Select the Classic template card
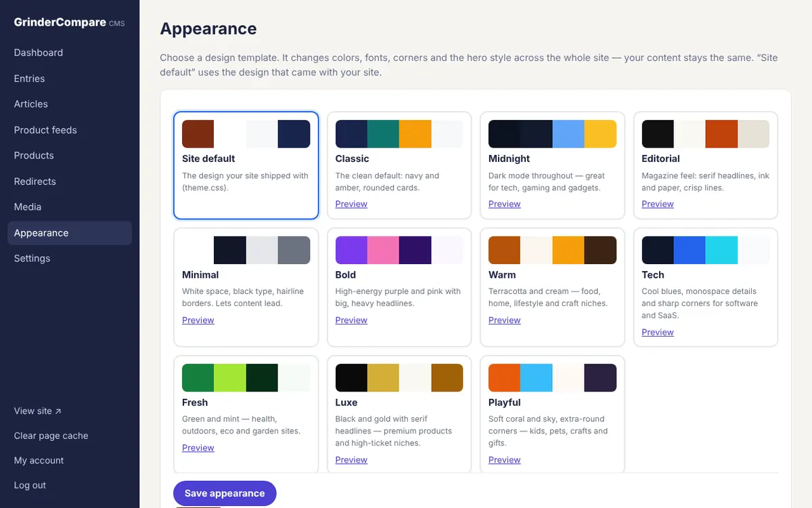812x508 pixels. click(399, 165)
